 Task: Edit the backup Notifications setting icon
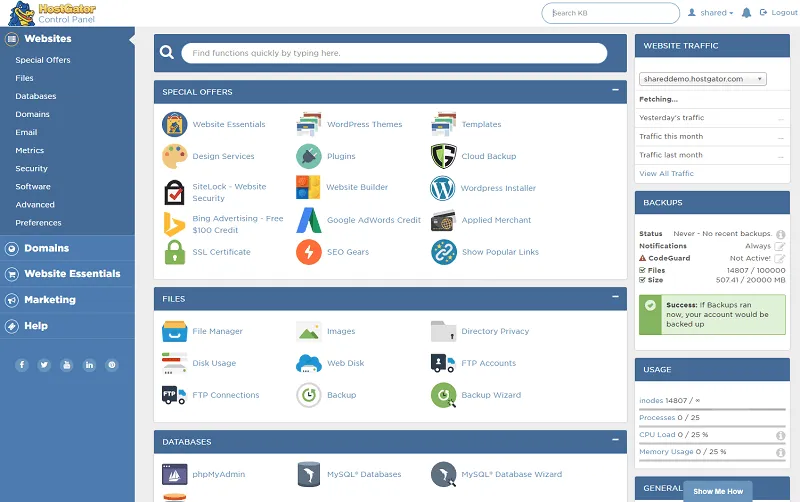pyautogui.click(x=780, y=246)
